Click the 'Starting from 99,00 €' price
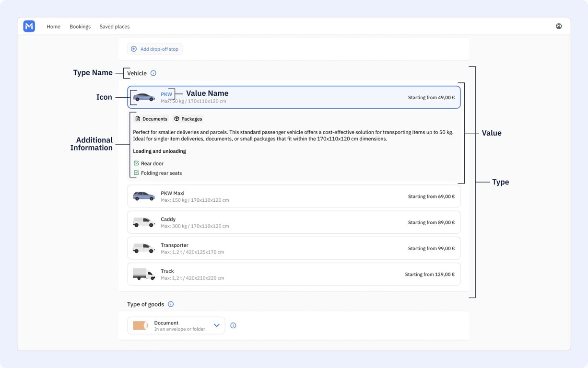588x368 pixels. click(x=431, y=248)
